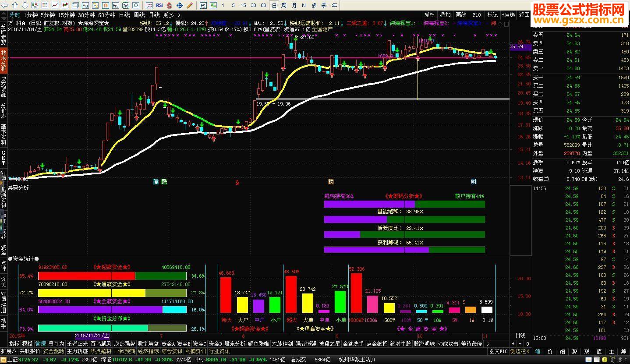Click the 复权 button
Screen dimensions: 630x364
coord(430,15)
